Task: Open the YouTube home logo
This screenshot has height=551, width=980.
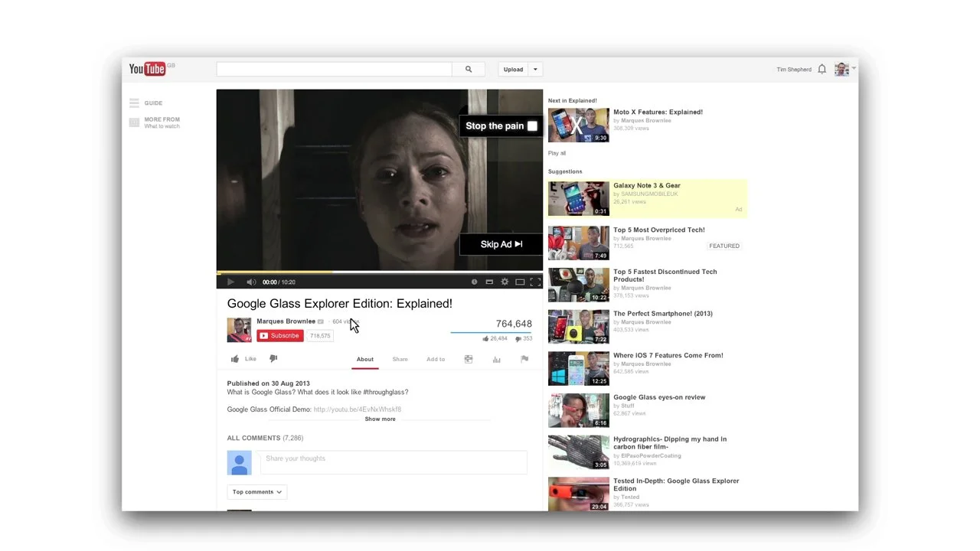Action: point(147,69)
